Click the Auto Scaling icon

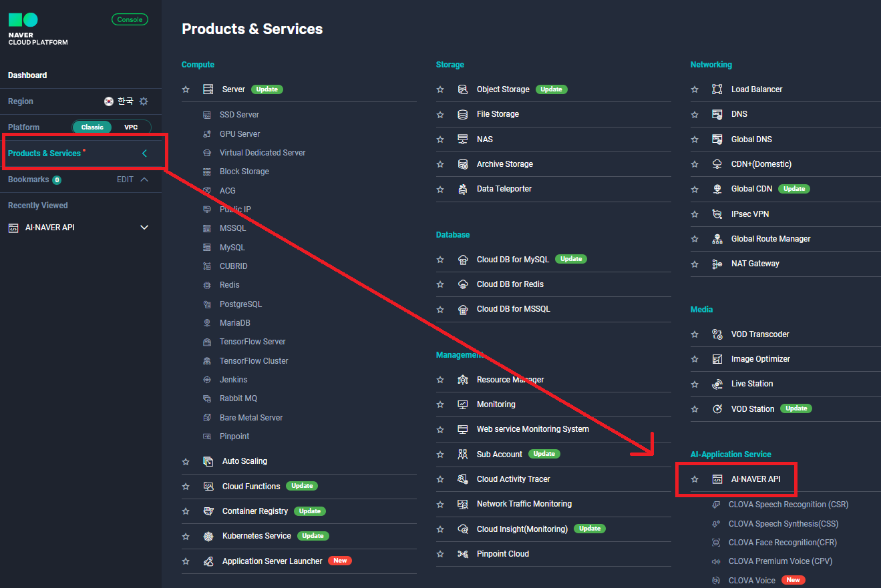point(208,461)
